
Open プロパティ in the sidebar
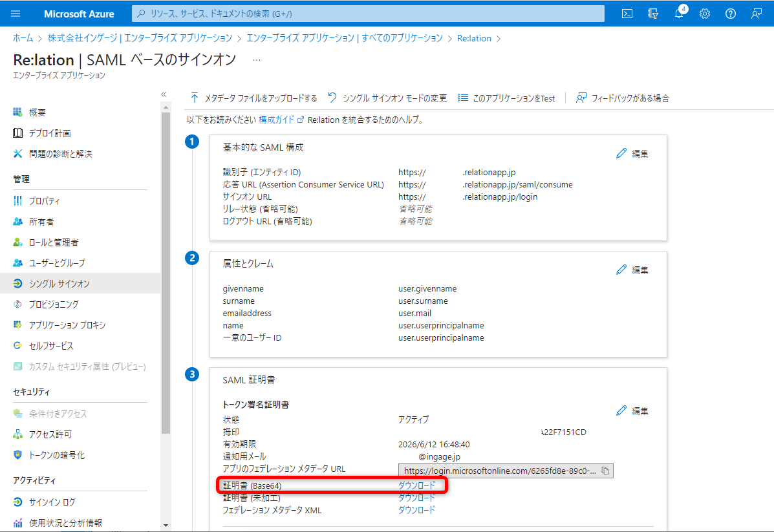[x=45, y=201]
